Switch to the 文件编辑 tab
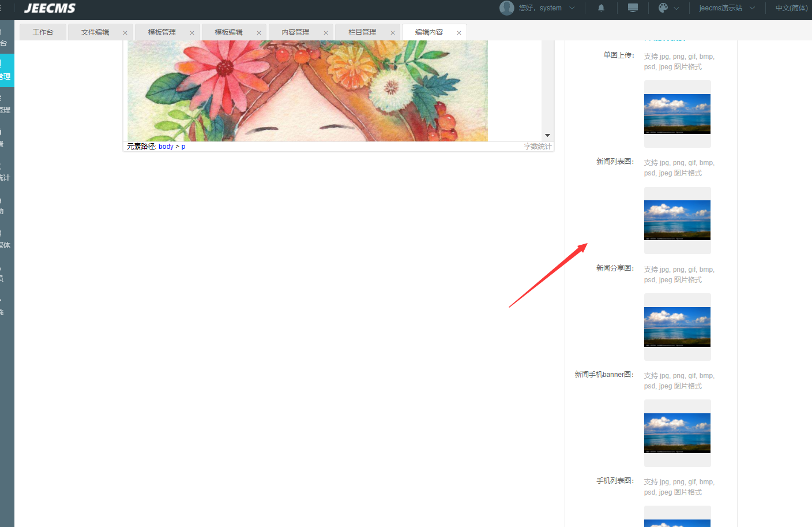This screenshot has width=812, height=527. pyautogui.click(x=95, y=32)
